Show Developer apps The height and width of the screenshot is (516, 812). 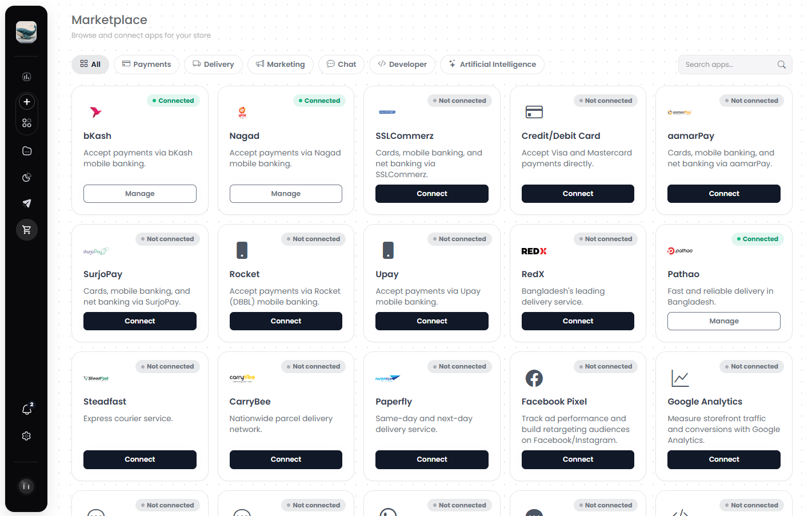[x=402, y=65]
